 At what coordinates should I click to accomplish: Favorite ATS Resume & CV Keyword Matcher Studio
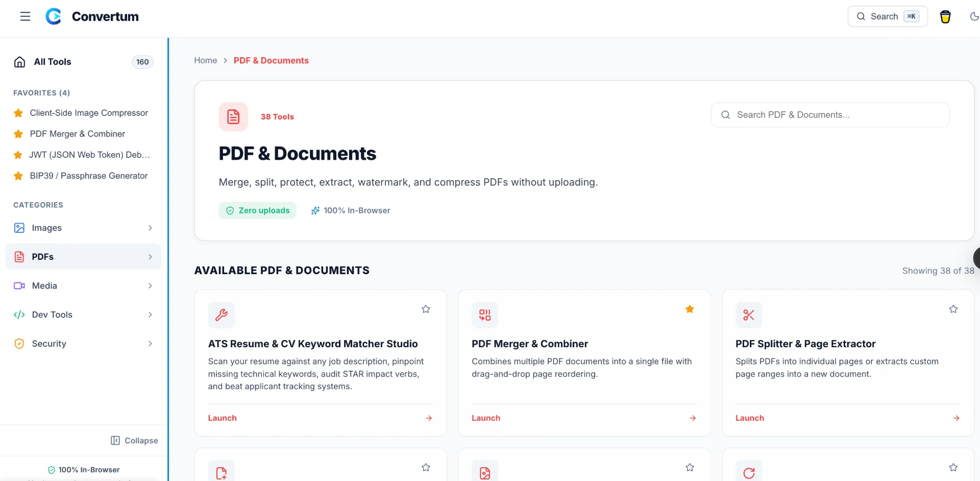[426, 309]
